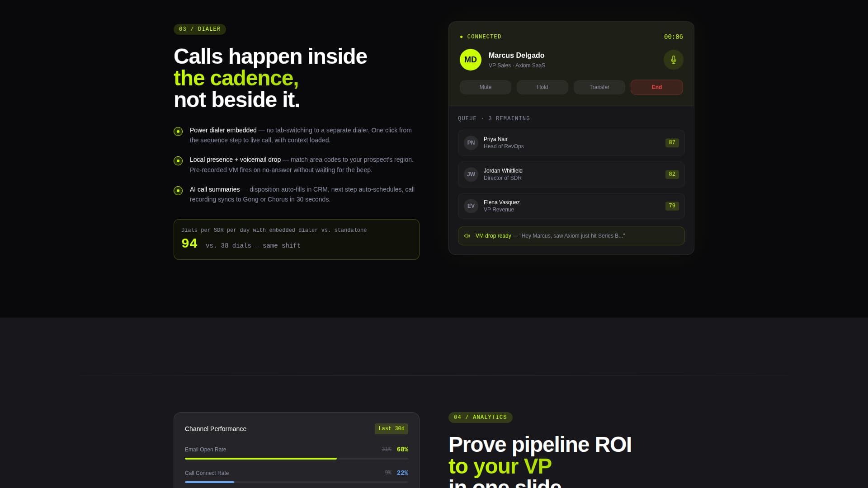Click the Transfer call button

(x=599, y=87)
